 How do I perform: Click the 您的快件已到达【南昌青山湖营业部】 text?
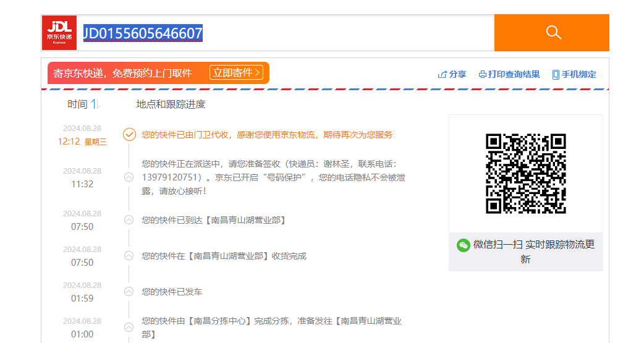214,220
